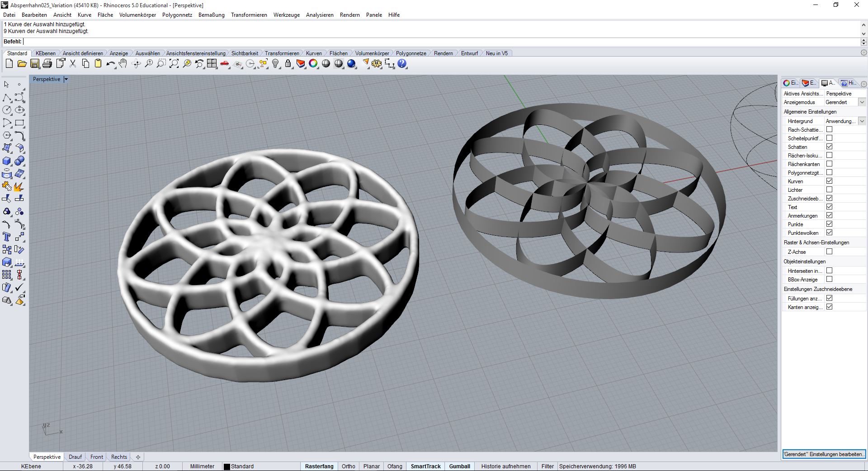Open the Help question mark icon

click(402, 64)
